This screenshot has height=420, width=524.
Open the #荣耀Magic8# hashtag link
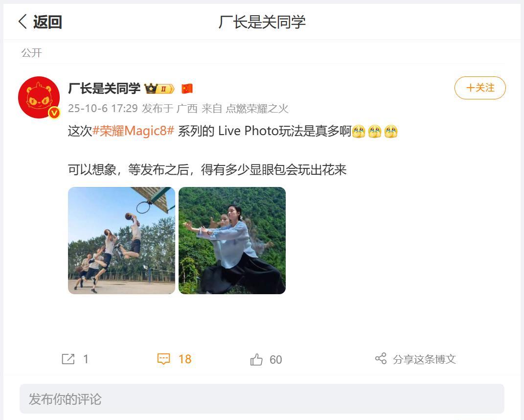[133, 131]
